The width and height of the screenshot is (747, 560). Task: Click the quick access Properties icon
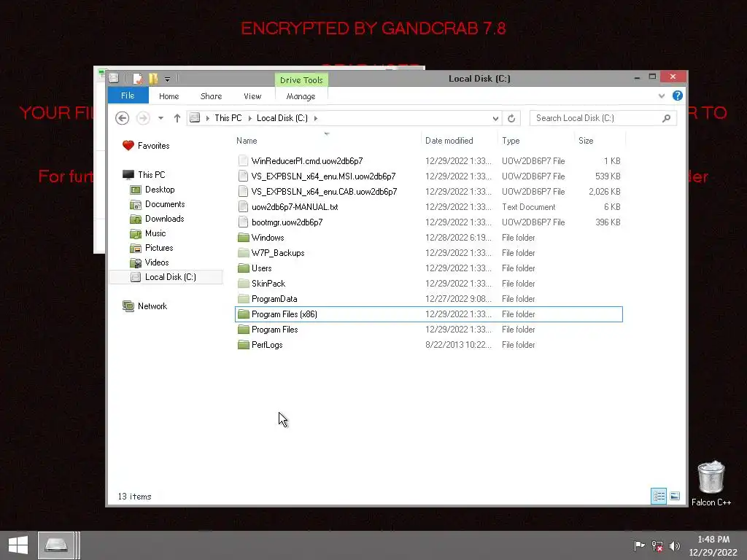pyautogui.click(x=138, y=79)
